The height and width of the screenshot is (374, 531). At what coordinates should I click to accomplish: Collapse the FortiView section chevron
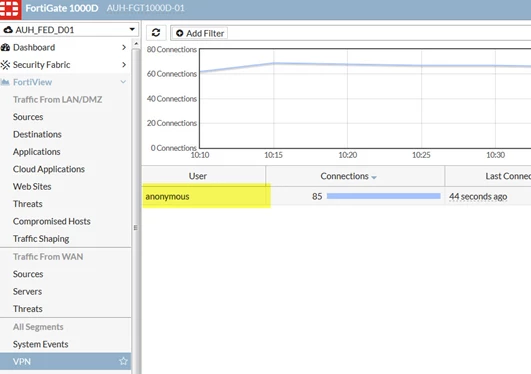point(123,82)
